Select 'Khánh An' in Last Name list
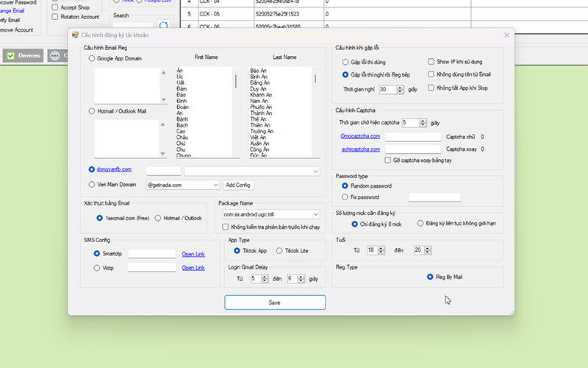 coord(261,95)
